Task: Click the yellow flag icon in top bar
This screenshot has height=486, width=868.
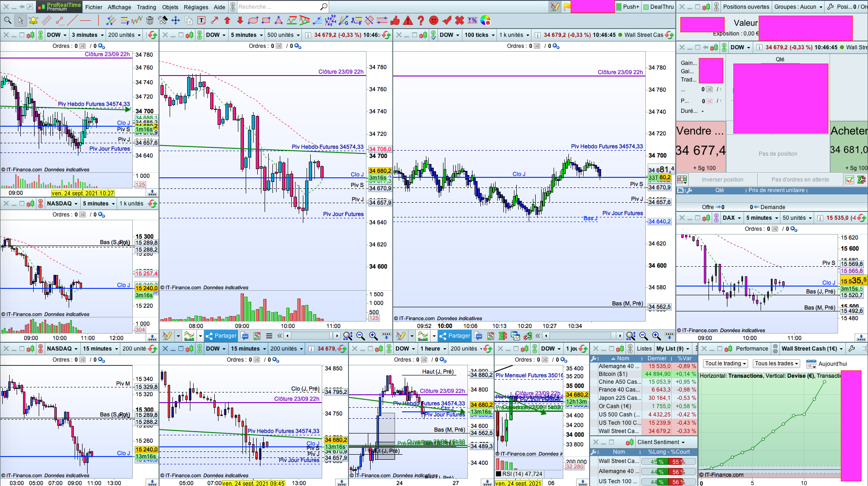Action: tap(567, 7)
